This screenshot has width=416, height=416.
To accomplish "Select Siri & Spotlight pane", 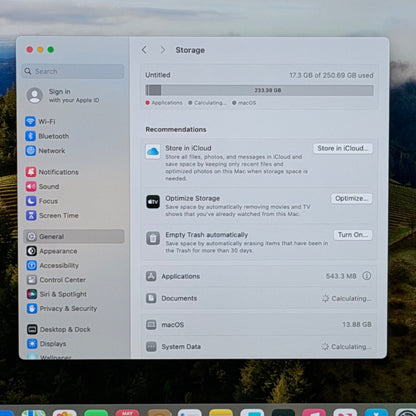I will 57,294.
